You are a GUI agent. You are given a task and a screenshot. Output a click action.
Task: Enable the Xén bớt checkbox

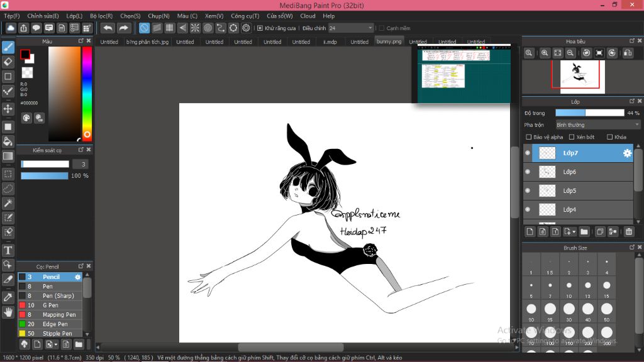572,137
